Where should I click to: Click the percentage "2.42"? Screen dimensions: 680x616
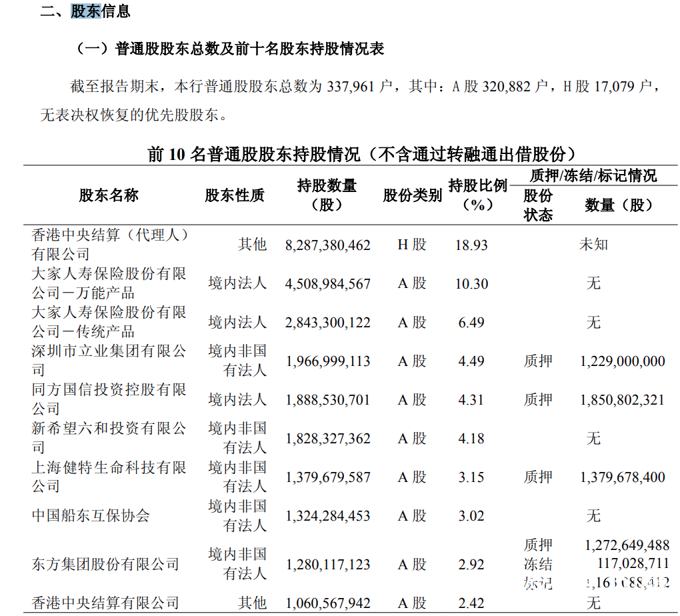coord(471,603)
